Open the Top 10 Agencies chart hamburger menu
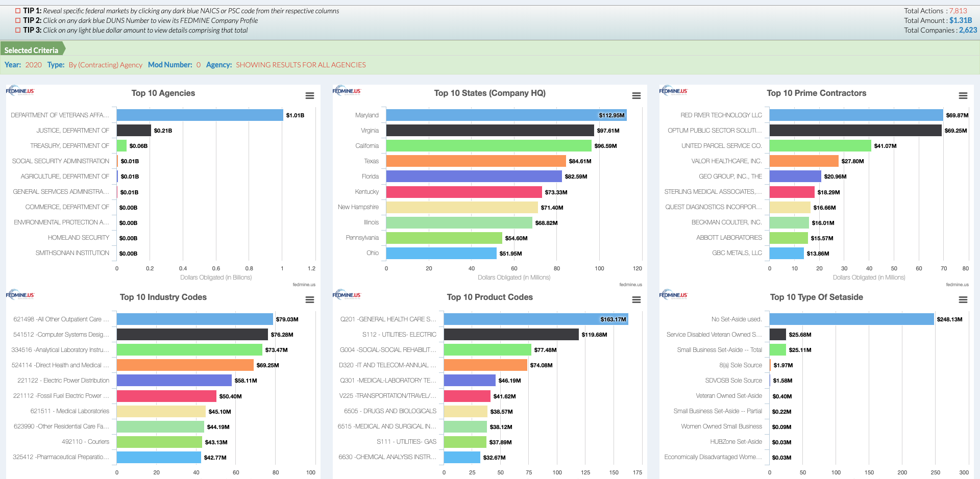Viewport: 980px width, 479px height. point(310,96)
